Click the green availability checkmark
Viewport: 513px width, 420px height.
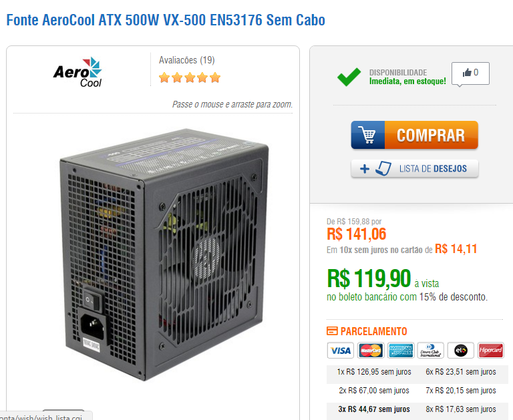pos(349,77)
